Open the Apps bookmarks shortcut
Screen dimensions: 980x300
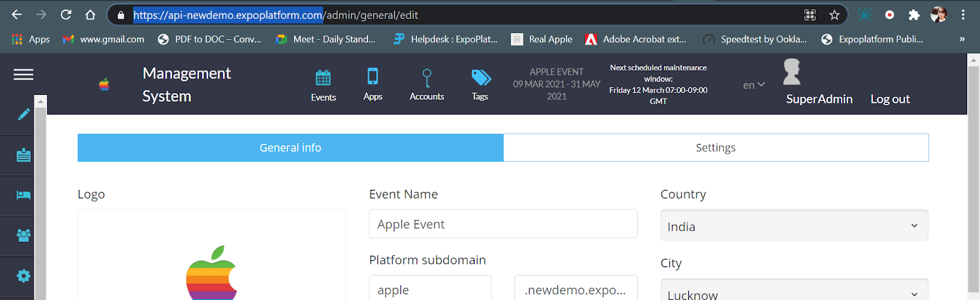point(31,39)
